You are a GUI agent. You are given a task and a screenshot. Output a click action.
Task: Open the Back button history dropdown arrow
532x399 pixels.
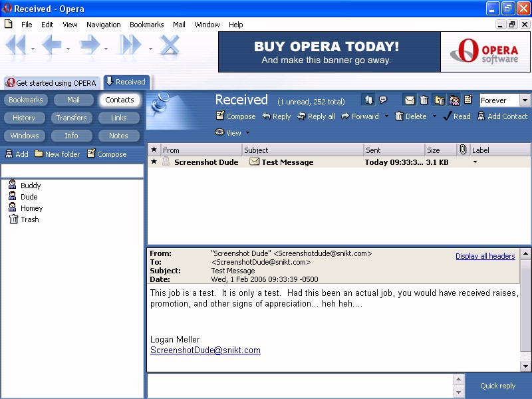(x=68, y=49)
